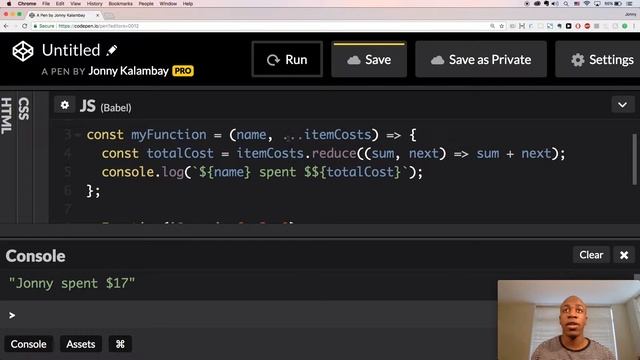The height and width of the screenshot is (360, 640).
Task: Click the "Jonny spent $17" console output
Action: 72,283
